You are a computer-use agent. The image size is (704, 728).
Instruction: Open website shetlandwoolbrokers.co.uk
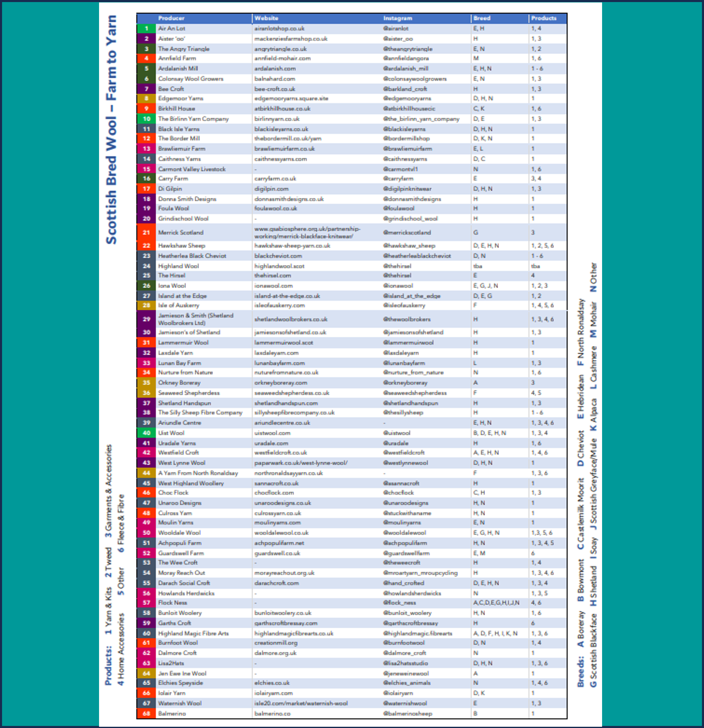coord(291,319)
